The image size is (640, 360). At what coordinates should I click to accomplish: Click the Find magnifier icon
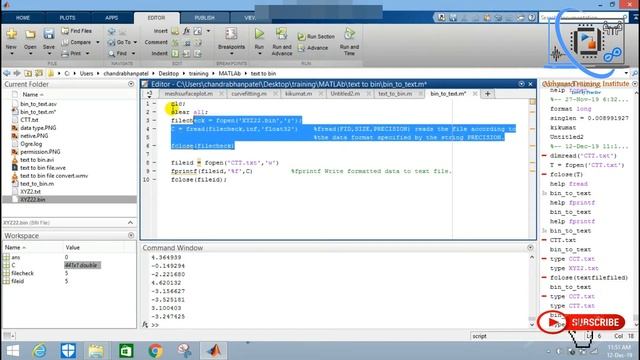pos(111,53)
